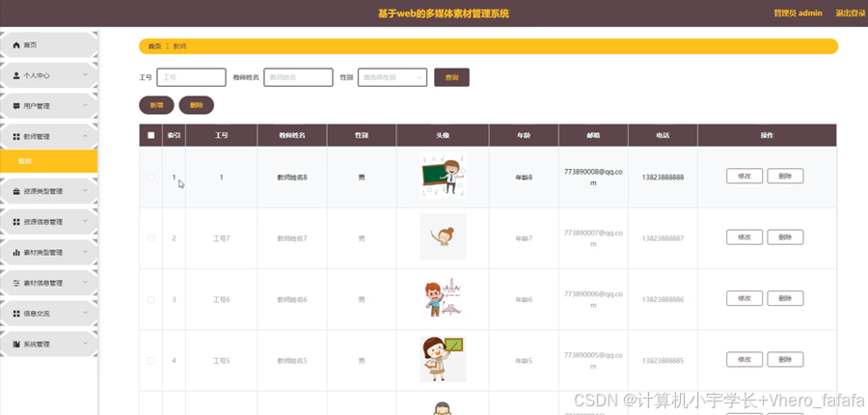Image resolution: width=868 pixels, height=415 pixels.
Task: Open the avatar image for 教师姓名7
Action: coord(443,236)
